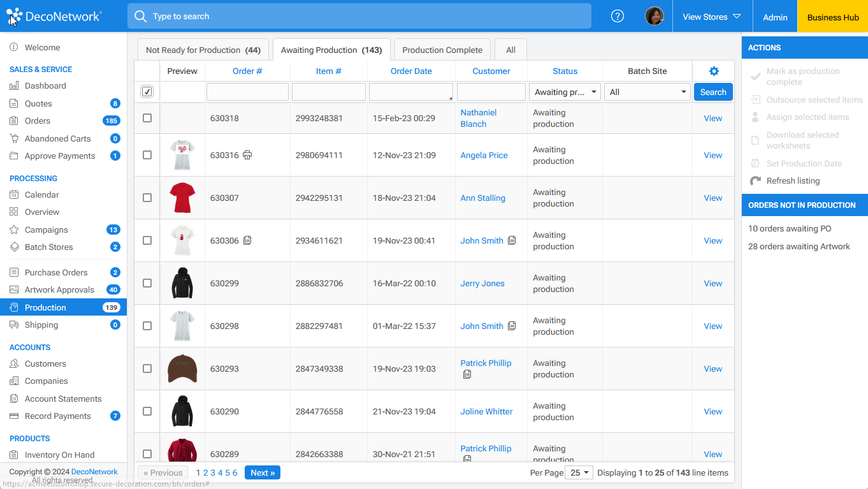Click the blue Search button

click(712, 92)
